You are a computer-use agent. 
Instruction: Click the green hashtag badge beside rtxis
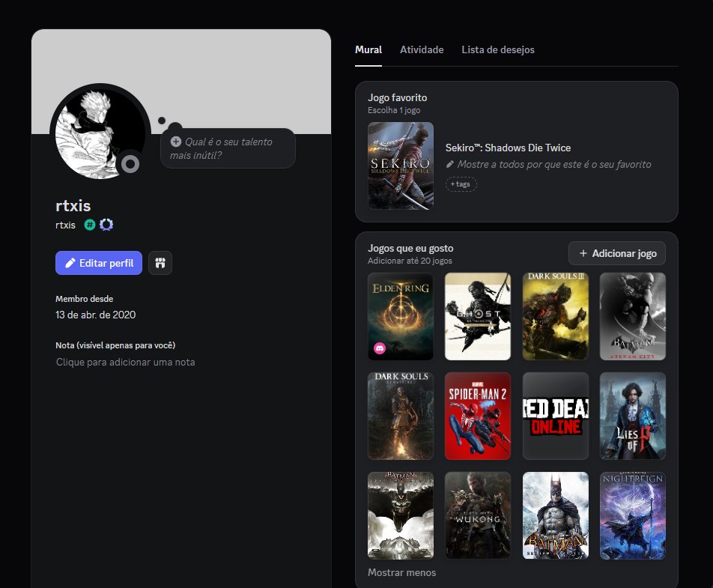[x=90, y=225]
